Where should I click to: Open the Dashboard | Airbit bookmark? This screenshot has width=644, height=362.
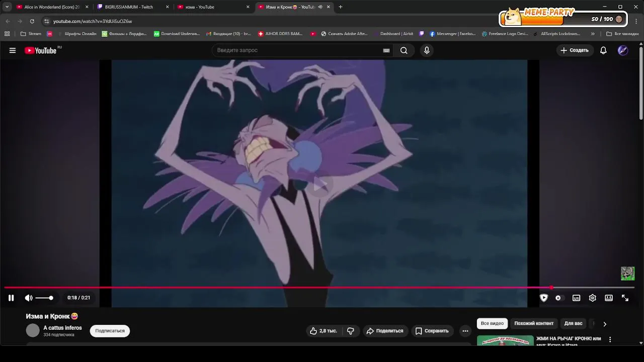point(393,34)
